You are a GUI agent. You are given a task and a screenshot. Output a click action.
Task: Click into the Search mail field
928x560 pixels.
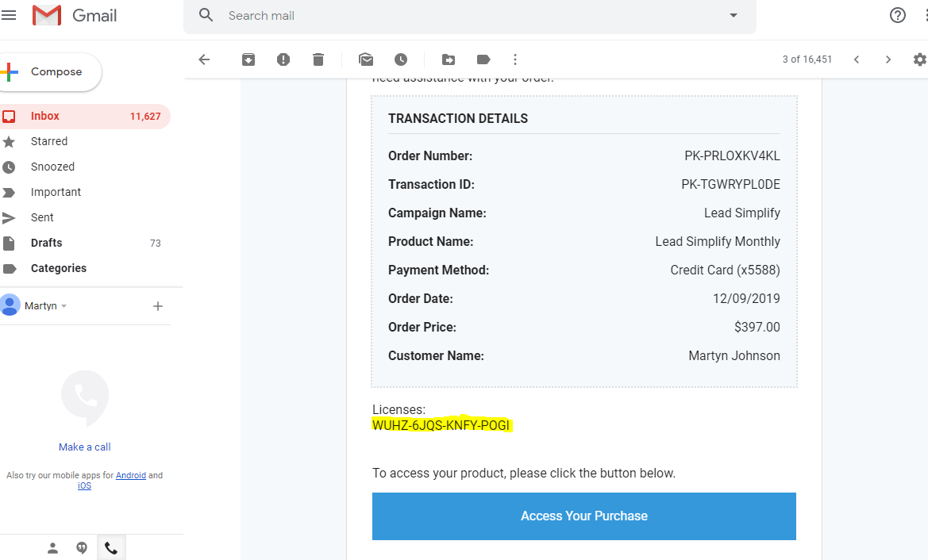coord(460,16)
